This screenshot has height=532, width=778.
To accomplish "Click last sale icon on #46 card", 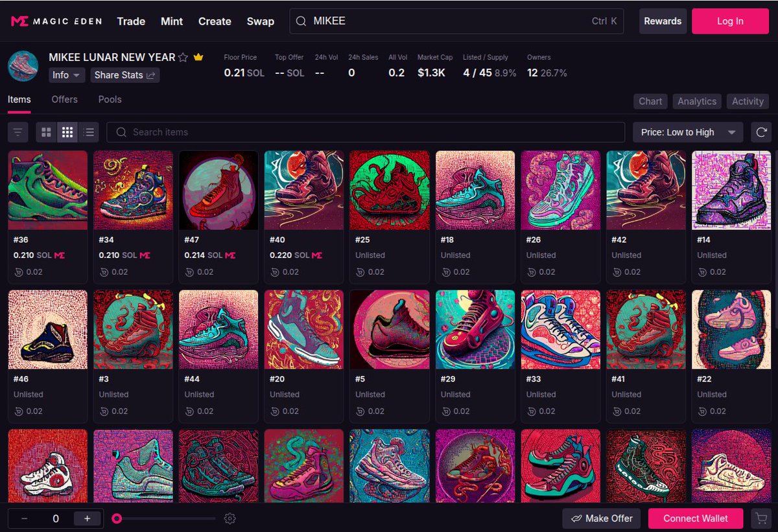I will click(x=18, y=411).
